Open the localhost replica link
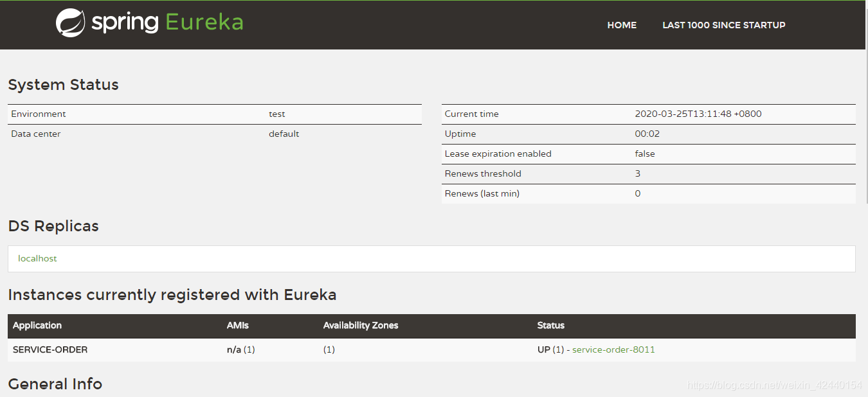The width and height of the screenshot is (868, 397). (x=37, y=258)
